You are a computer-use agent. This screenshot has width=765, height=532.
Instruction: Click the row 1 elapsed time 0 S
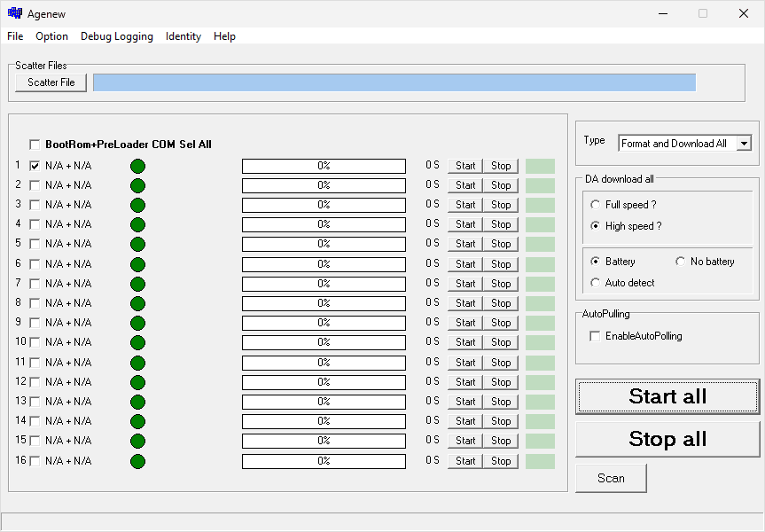tap(433, 166)
